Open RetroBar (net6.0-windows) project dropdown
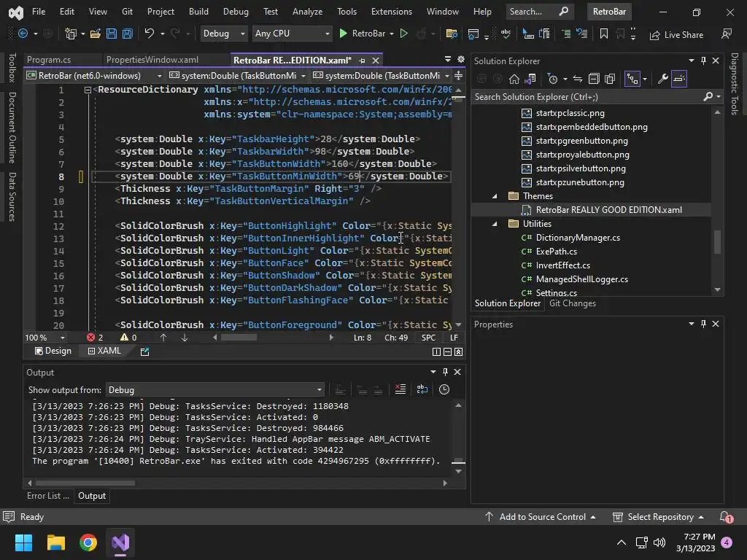The image size is (747, 560). (94, 76)
